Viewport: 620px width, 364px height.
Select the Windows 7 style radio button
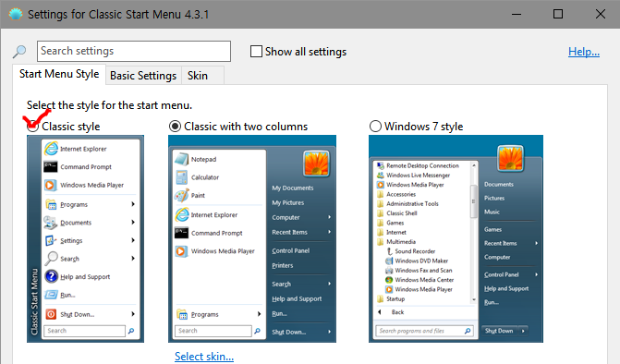(x=375, y=126)
